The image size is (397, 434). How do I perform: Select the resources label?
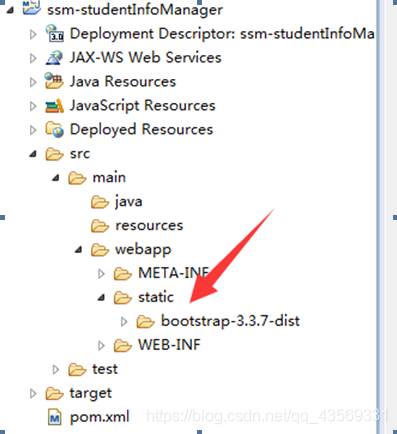tap(149, 226)
